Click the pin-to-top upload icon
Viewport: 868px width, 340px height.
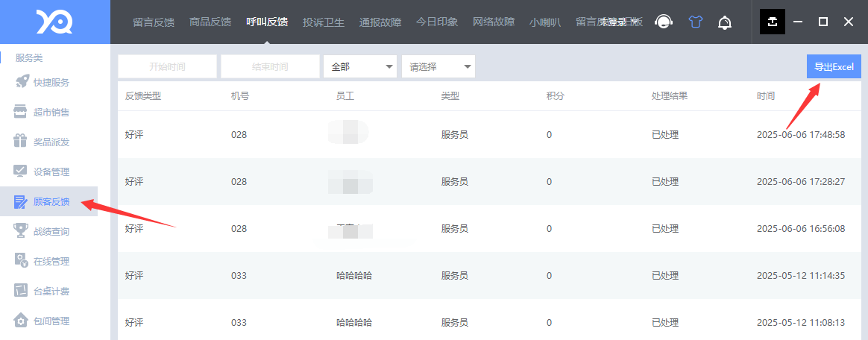pyautogui.click(x=773, y=22)
